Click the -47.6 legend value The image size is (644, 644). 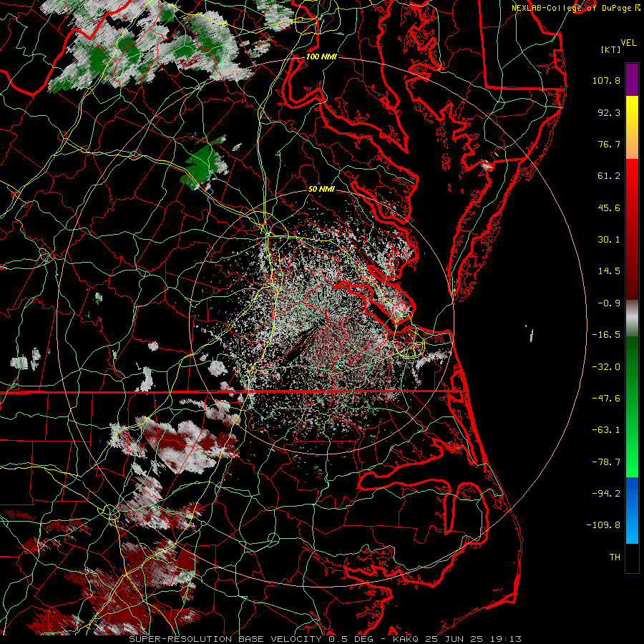pyautogui.click(x=606, y=398)
